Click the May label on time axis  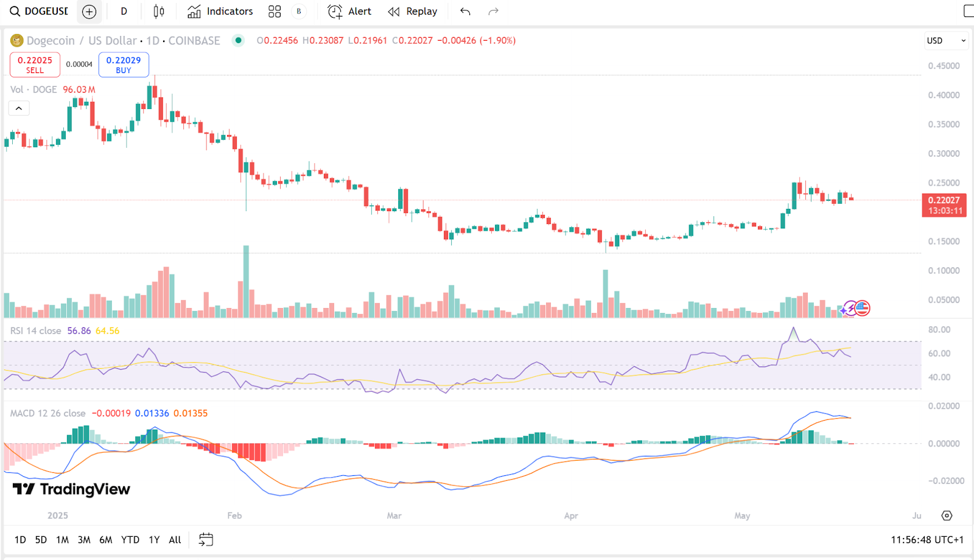[x=742, y=516]
